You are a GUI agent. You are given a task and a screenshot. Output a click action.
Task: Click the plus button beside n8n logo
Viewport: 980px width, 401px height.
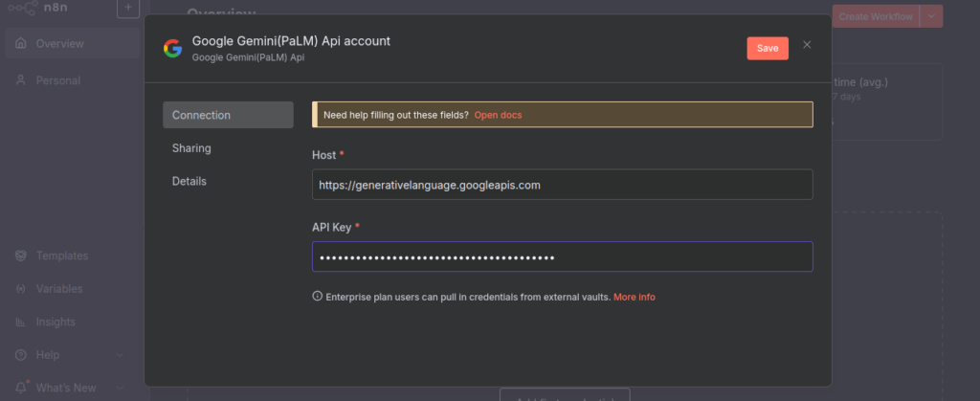[x=128, y=9]
